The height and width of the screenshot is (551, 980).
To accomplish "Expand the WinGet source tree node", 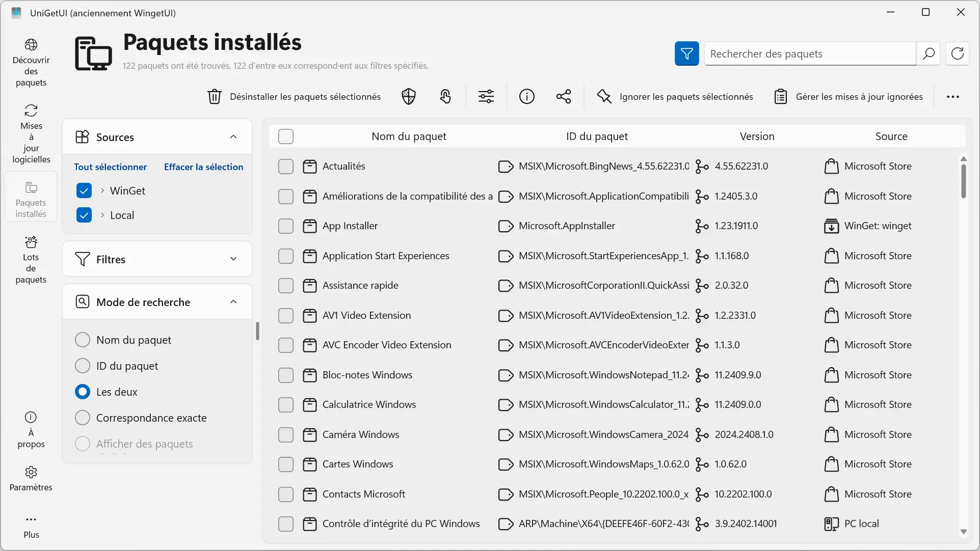I will point(102,190).
